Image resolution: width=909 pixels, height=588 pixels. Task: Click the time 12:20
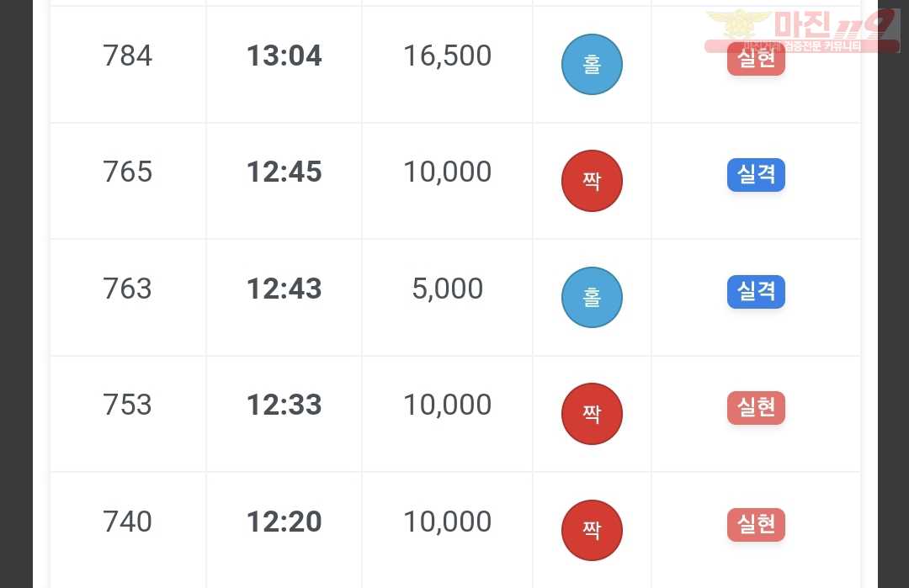click(284, 522)
